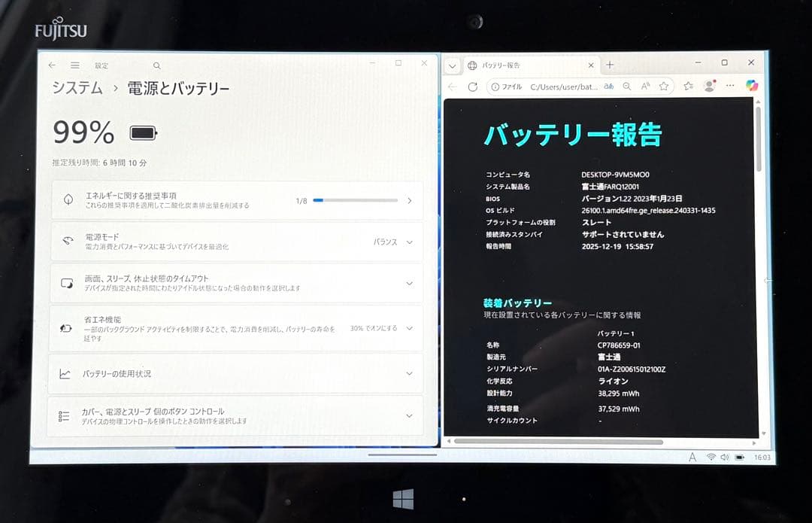Click the volume speaker icon in the taskbar
The image size is (812, 523).
726,457
